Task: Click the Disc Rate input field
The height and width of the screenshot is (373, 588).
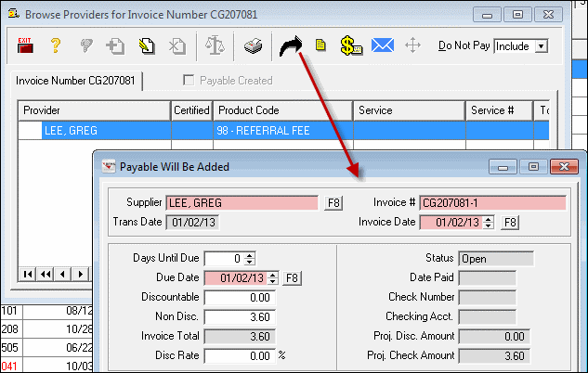Action: [240, 355]
